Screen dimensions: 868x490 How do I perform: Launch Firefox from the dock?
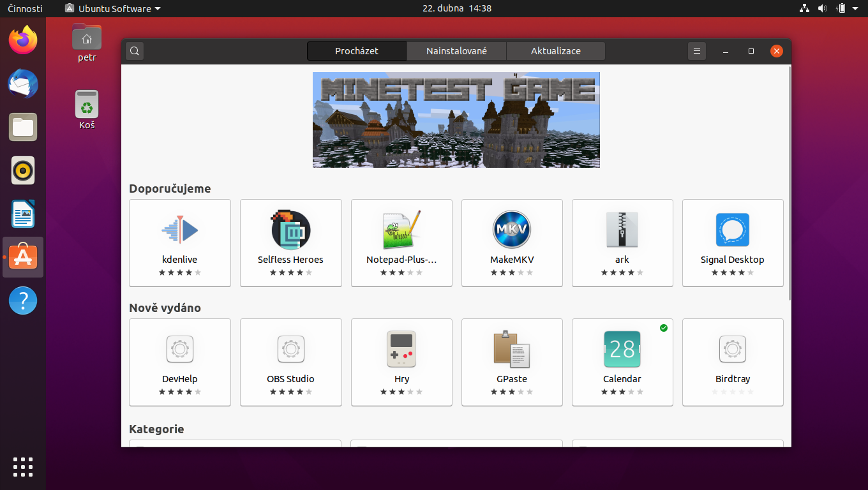[23, 41]
